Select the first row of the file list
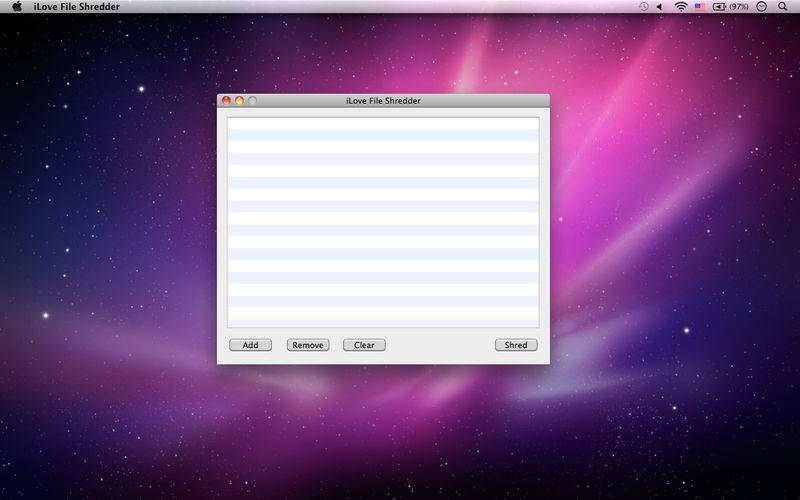The image size is (800, 500). [x=383, y=124]
